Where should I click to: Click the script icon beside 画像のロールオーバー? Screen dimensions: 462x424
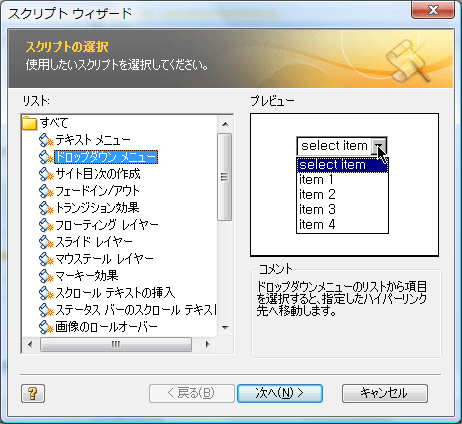pos(46,327)
